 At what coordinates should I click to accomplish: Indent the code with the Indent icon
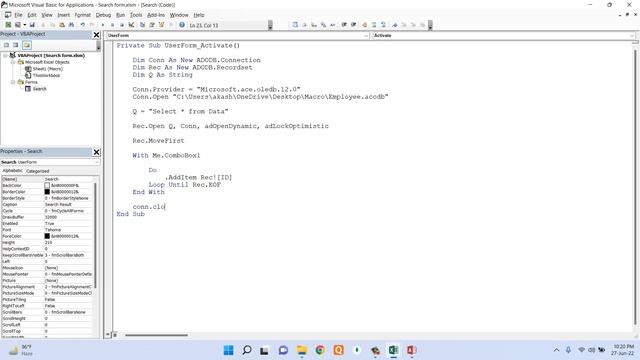(x=344, y=25)
